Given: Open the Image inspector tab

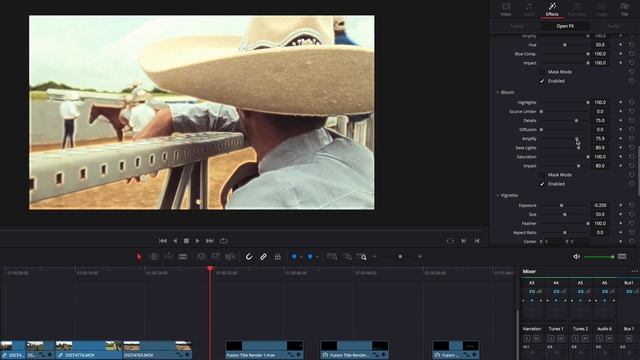Looking at the screenshot, I should click(602, 9).
